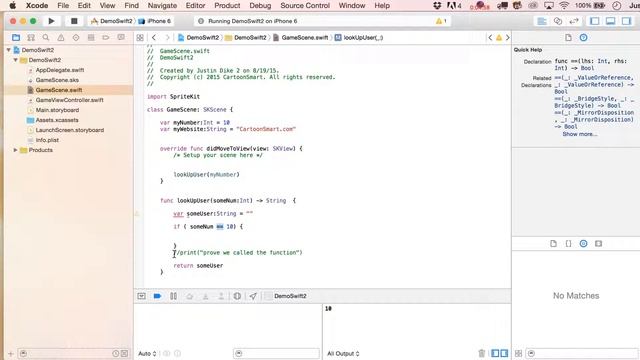The width and height of the screenshot is (640, 360).
Task: Open the Report navigator
Action: click(x=121, y=38)
